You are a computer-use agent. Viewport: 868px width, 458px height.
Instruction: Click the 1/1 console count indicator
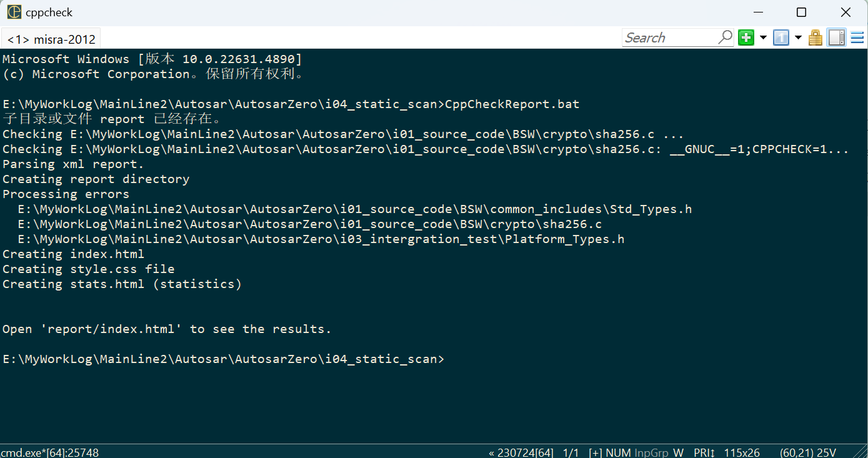coord(571,452)
